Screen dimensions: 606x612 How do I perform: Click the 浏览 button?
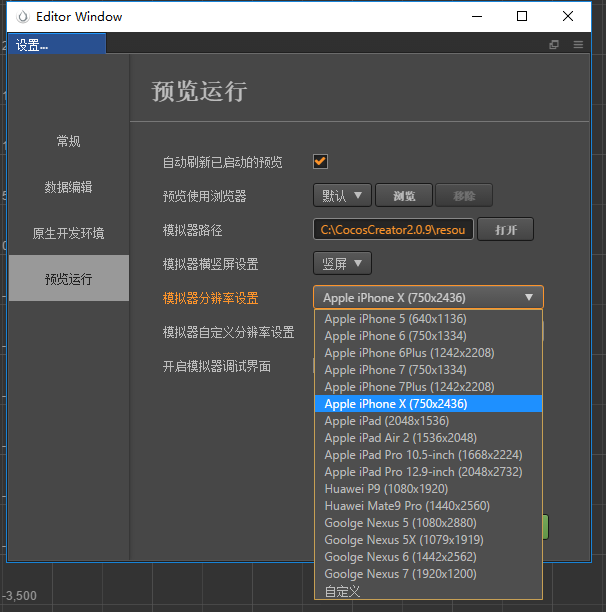pos(404,195)
